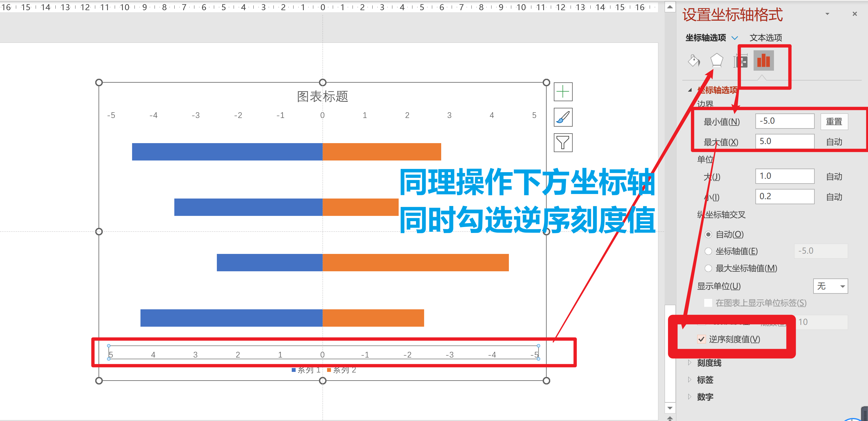Click the scroll down arrow of slide scrollbar
This screenshot has width=868, height=421.
[x=670, y=408]
